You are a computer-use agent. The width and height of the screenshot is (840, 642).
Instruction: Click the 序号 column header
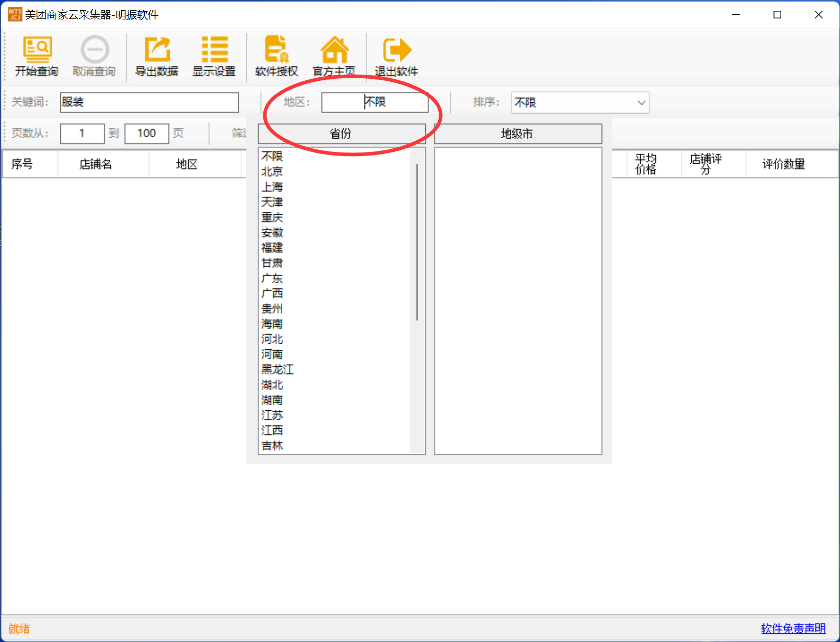click(30, 164)
